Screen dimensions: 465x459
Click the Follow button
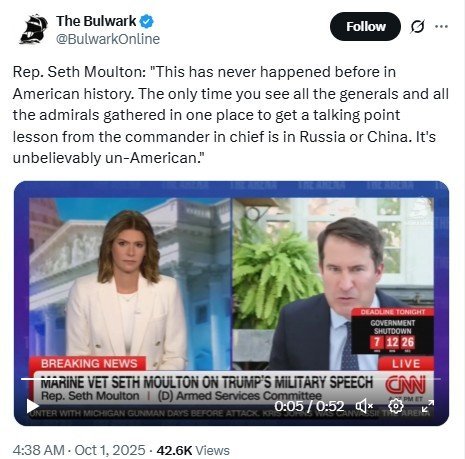pos(365,27)
